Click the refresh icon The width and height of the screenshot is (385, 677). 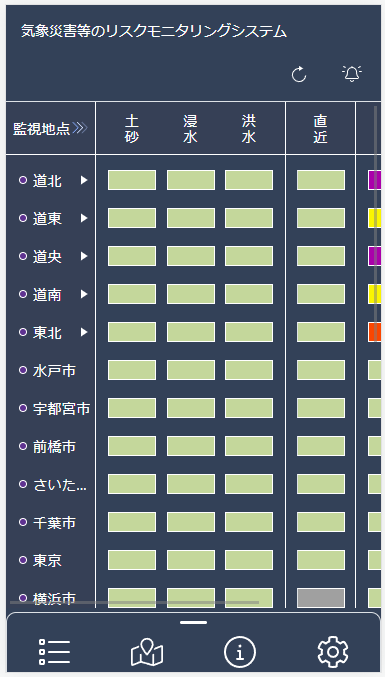[299, 74]
